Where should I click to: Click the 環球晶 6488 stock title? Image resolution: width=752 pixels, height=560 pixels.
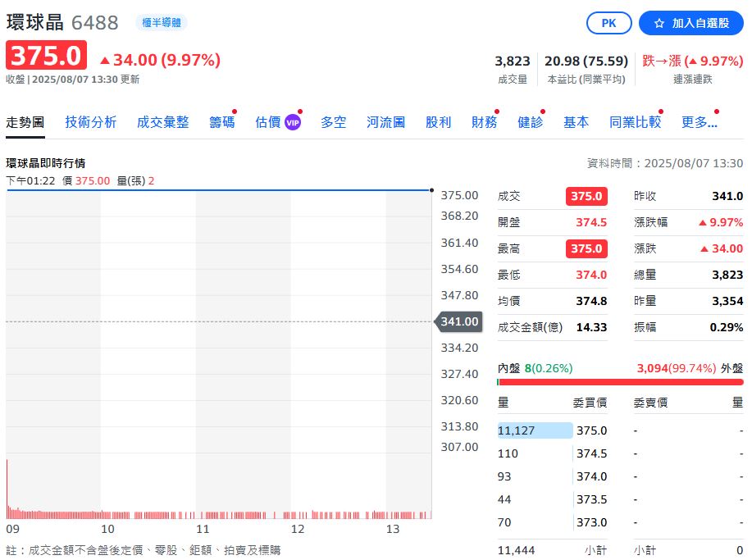click(x=62, y=22)
